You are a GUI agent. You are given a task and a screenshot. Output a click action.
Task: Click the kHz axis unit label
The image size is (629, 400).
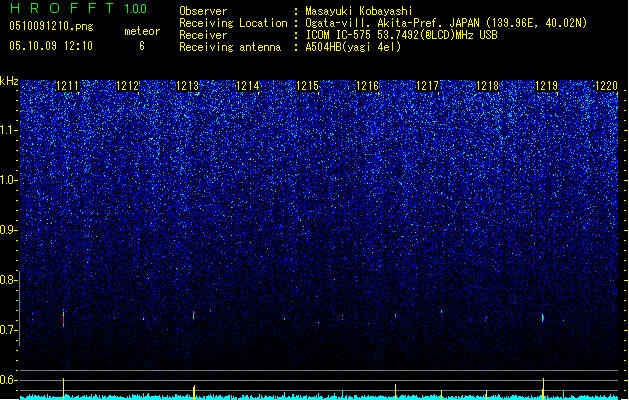pyautogui.click(x=9, y=81)
